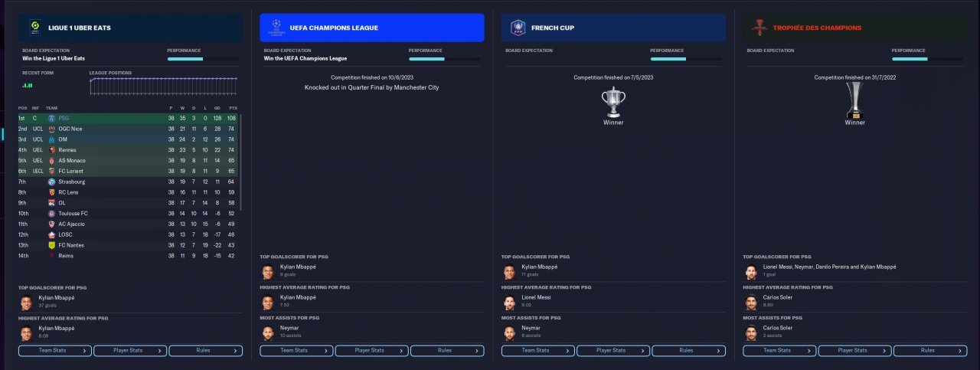Click the UEFA Champions League logo

coord(276,27)
